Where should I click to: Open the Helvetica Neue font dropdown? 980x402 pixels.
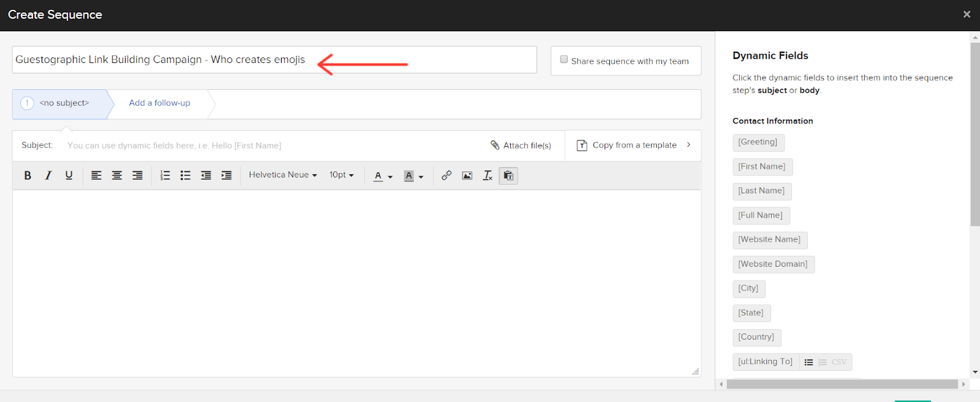tap(282, 175)
